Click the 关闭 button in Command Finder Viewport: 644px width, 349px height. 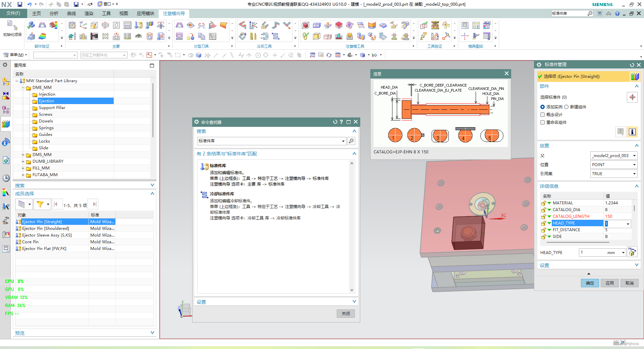345,313
